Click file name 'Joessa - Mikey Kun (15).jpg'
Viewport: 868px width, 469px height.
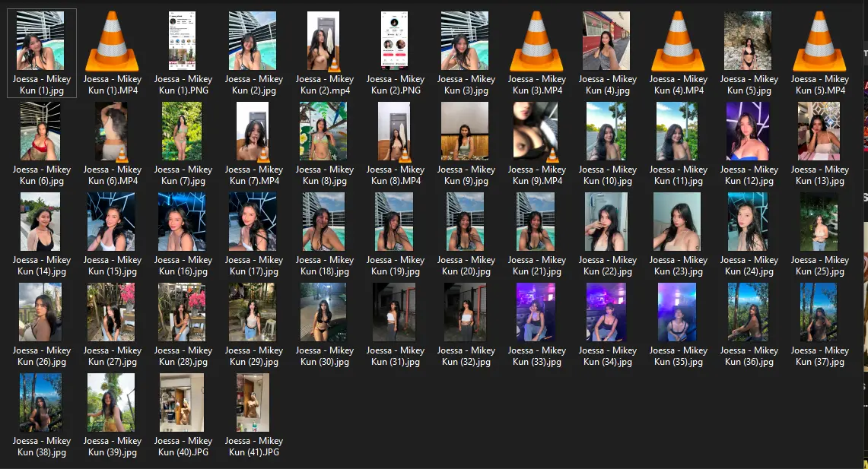coord(113,265)
